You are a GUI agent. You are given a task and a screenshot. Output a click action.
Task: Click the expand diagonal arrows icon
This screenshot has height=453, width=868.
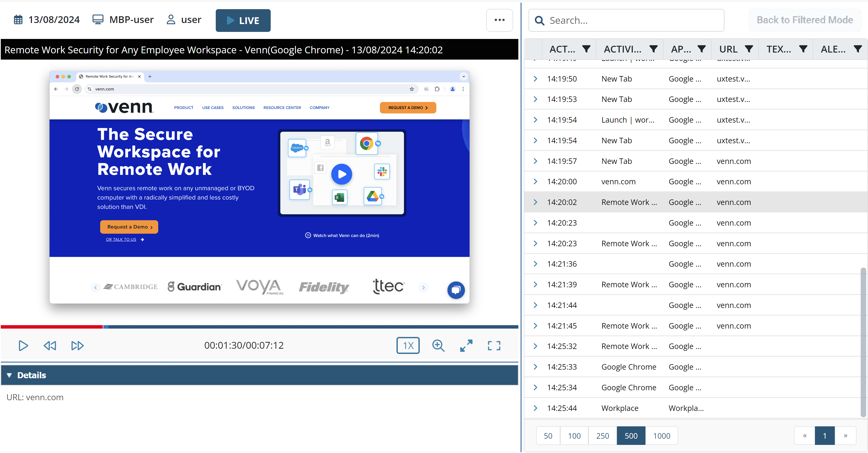[x=466, y=346]
